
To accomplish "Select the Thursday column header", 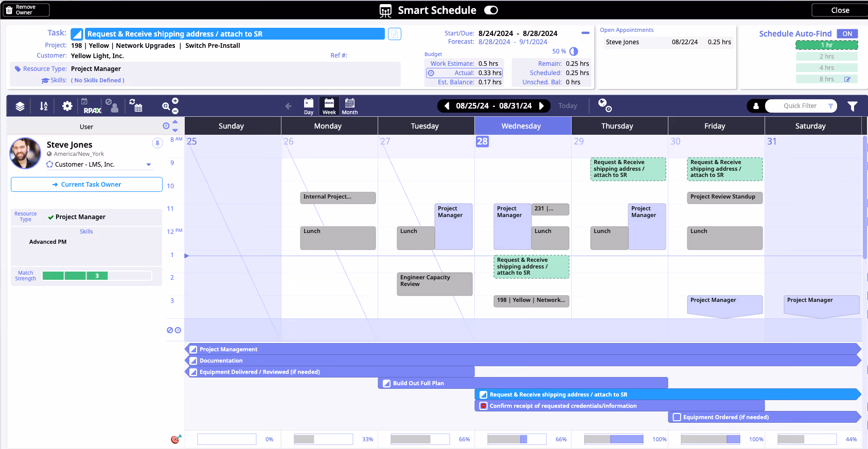I will [619, 126].
